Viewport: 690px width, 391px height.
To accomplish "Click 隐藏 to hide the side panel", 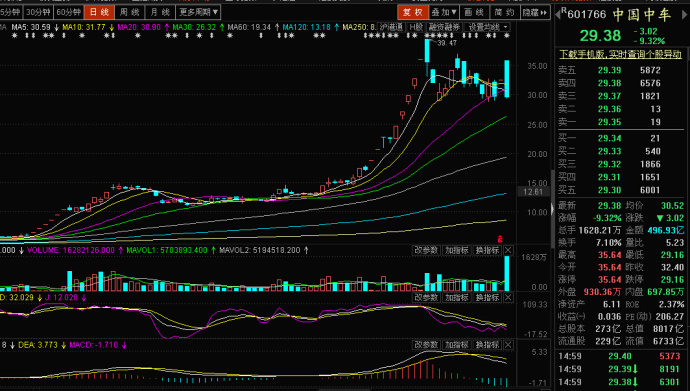I will (535, 12).
